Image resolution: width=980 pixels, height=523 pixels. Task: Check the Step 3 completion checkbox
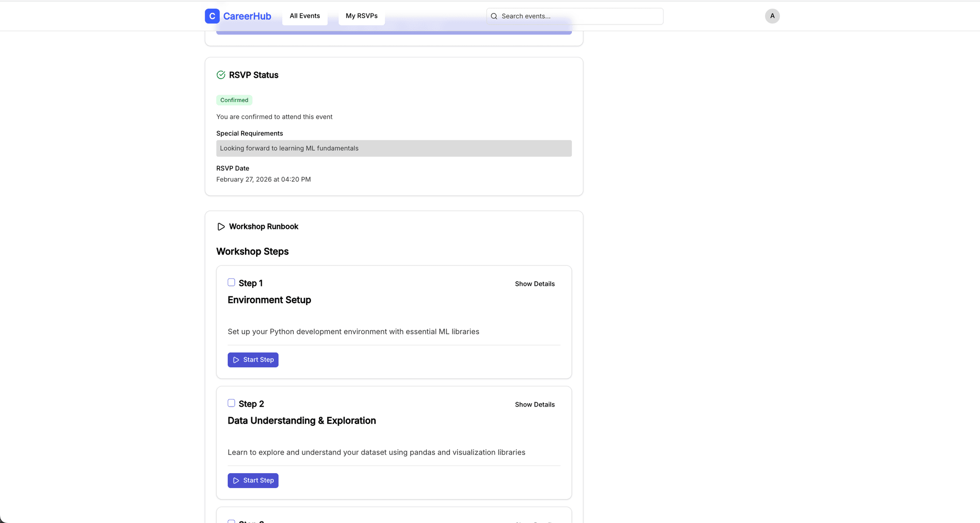tap(231, 521)
